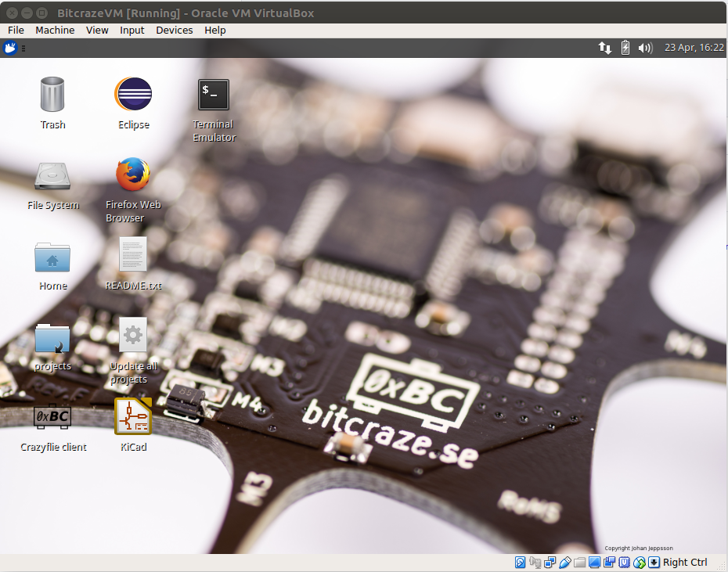Image resolution: width=728 pixels, height=572 pixels.
Task: Click the CPU chip virtualization status icon
Action: pos(624,563)
